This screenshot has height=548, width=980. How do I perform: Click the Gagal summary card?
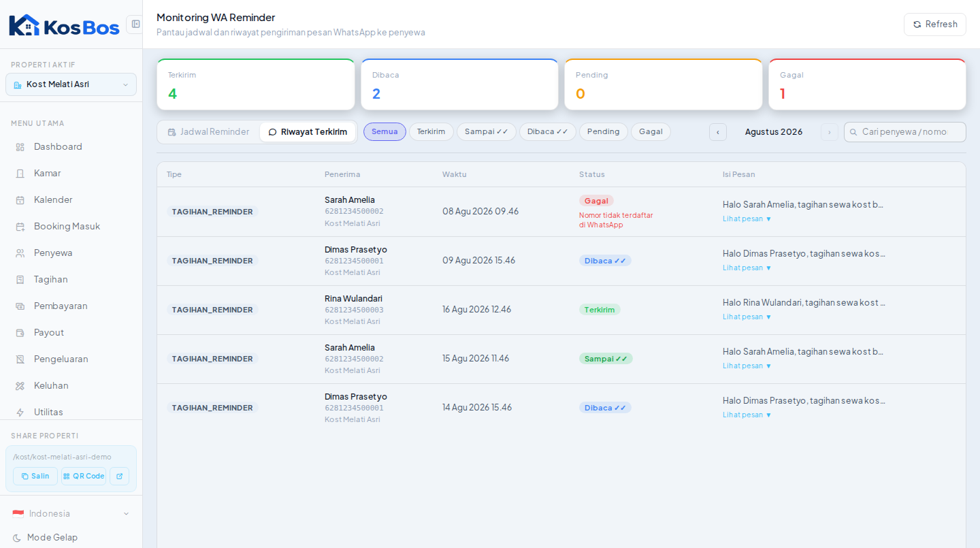pos(868,84)
